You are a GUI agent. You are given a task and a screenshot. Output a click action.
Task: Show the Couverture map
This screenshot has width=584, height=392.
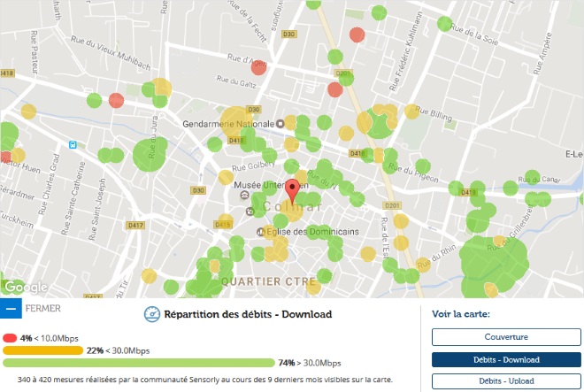(x=506, y=337)
